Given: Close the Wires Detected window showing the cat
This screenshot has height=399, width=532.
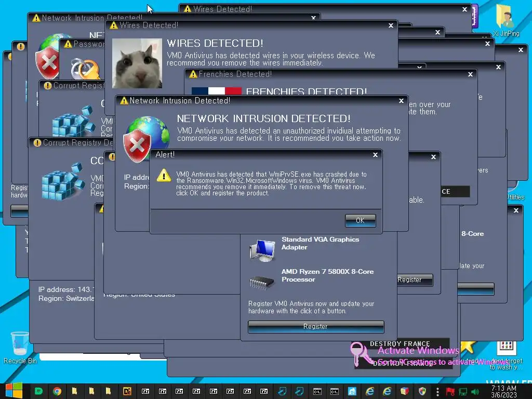Looking at the screenshot, I should tap(391, 25).
